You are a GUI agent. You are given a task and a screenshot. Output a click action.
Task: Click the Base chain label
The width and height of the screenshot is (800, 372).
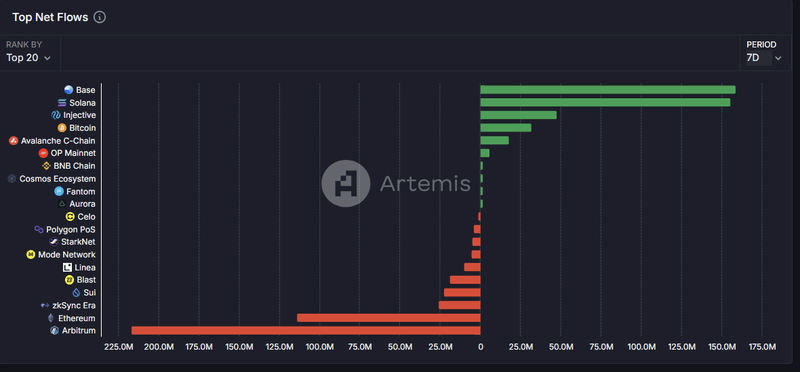tap(86, 90)
